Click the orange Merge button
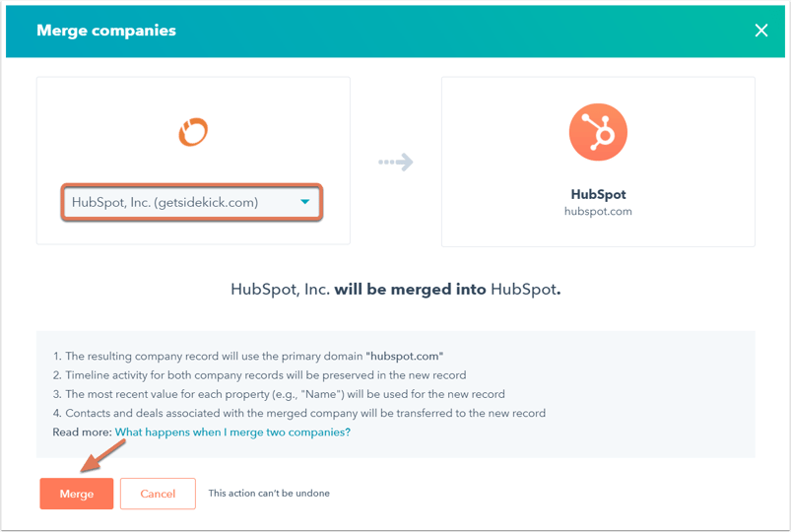This screenshot has height=532, width=791. click(x=77, y=494)
